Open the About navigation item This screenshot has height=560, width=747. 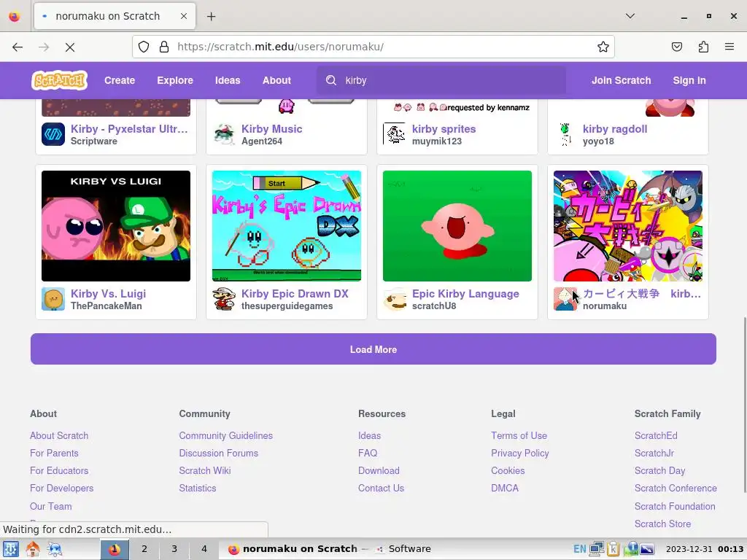276,80
